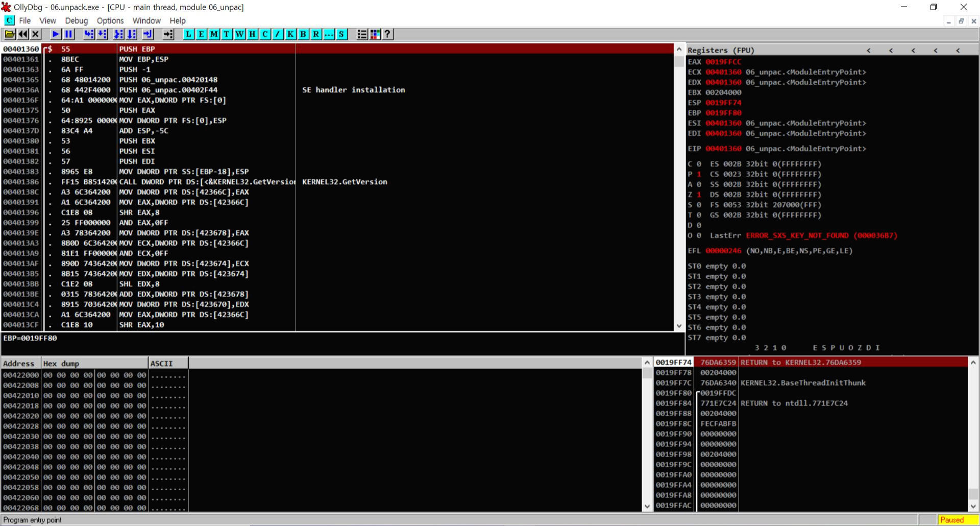Select the SE handler installation comment

click(354, 90)
